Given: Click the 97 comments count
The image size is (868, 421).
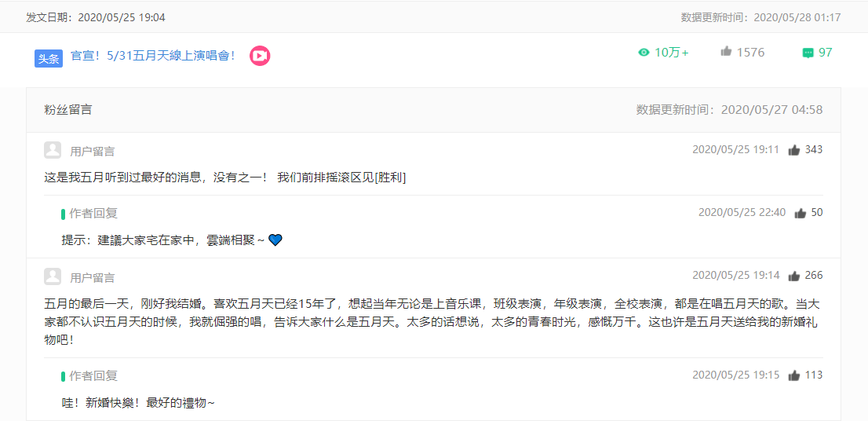Looking at the screenshot, I should pyautogui.click(x=826, y=53).
